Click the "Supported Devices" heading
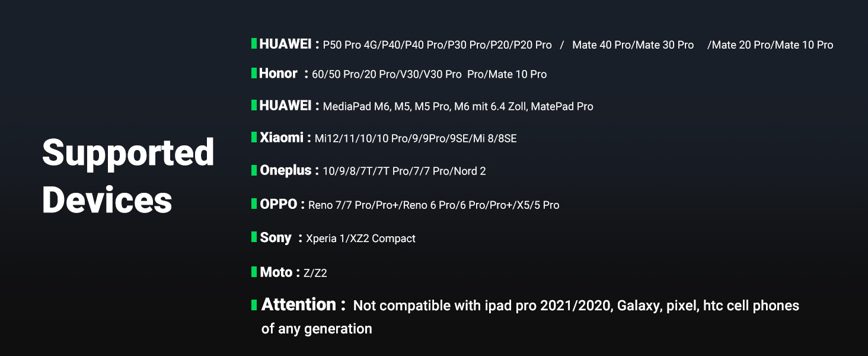The width and height of the screenshot is (868, 356). pos(127,176)
